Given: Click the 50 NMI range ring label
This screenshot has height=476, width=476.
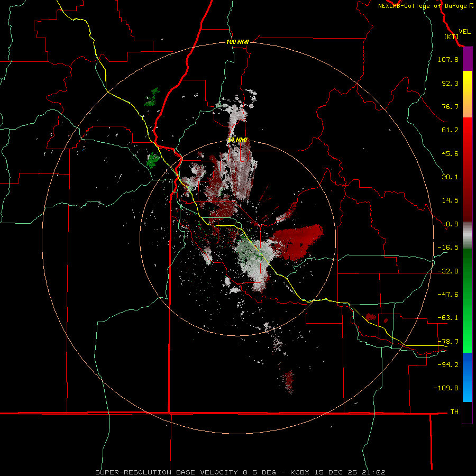Looking at the screenshot, I should tap(237, 140).
